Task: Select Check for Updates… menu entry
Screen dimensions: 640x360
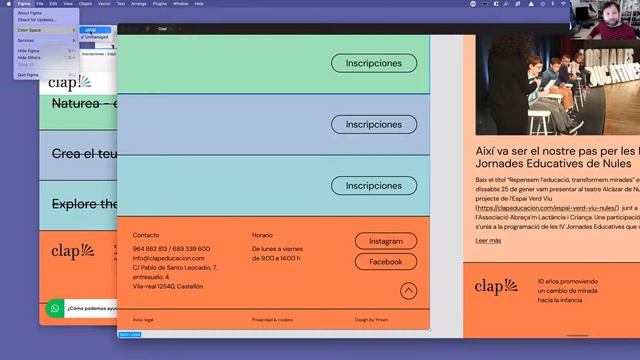Action: [x=46, y=20]
